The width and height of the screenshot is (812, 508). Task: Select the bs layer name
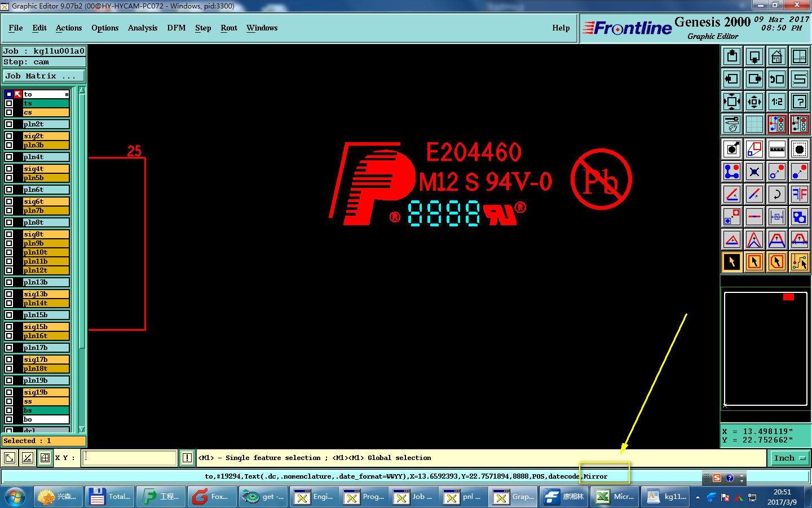(x=46, y=410)
